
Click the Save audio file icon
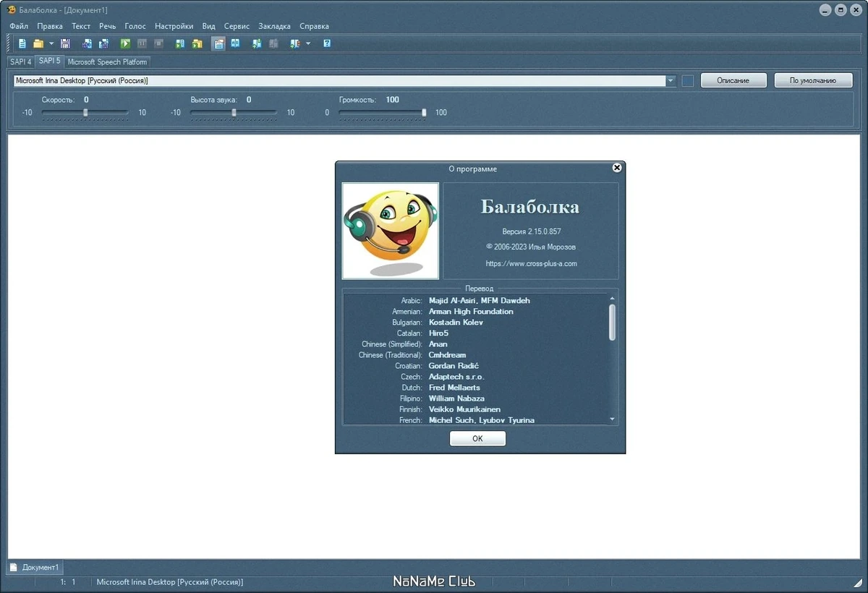[87, 43]
